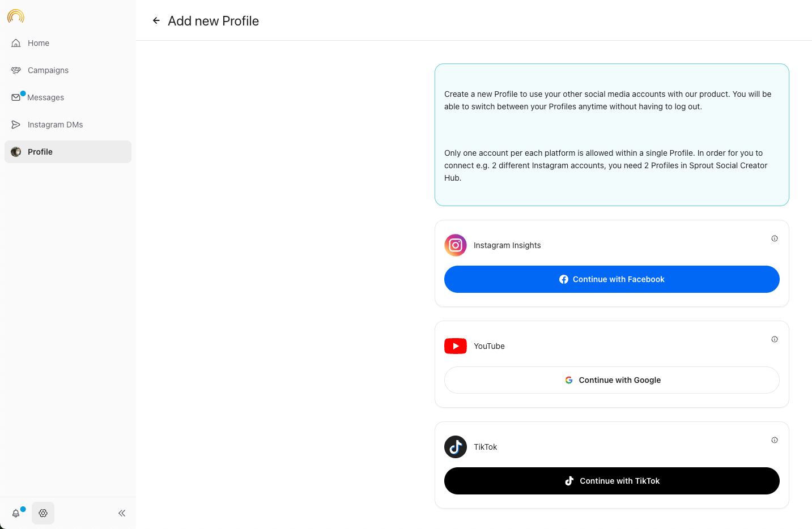Click Continue with Facebook button
Viewport: 812px width, 529px height.
tap(612, 279)
